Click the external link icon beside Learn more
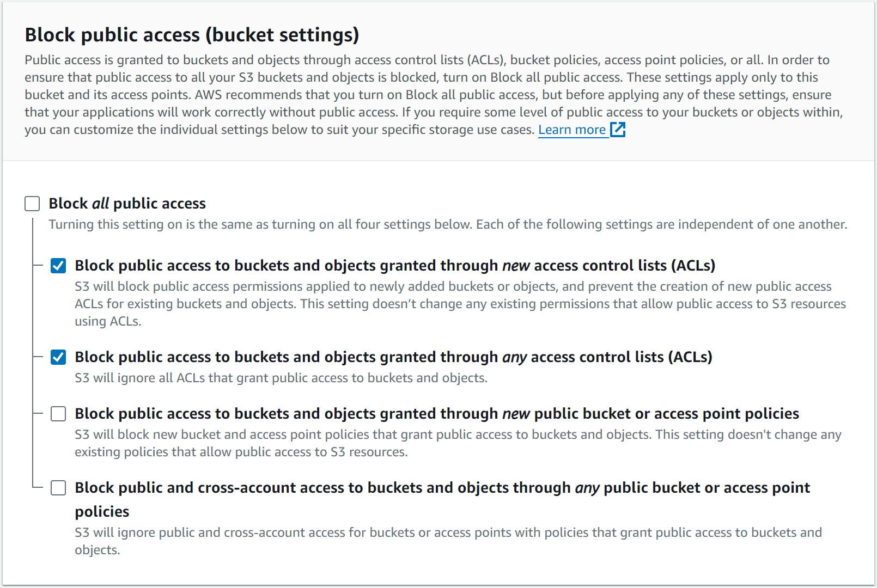877x588 pixels. 618,130
